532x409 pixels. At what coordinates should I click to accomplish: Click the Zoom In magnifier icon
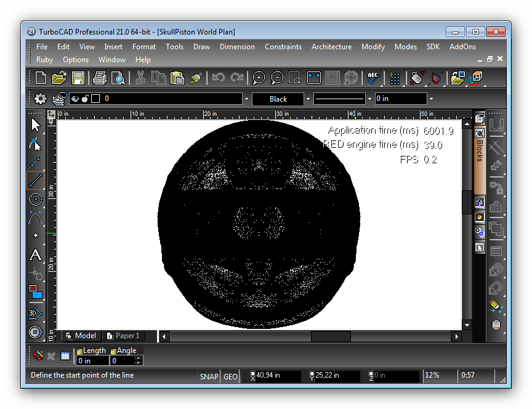(x=259, y=78)
